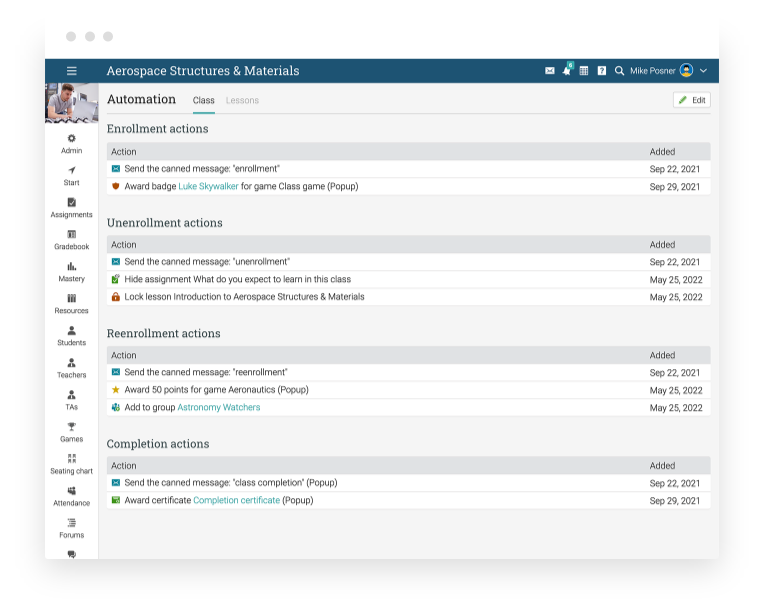Click 'May 25, 2022' date in lock lesson row

[x=676, y=297]
